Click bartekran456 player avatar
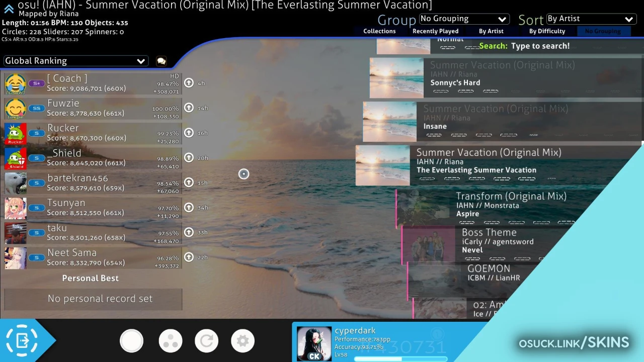Viewport: 644px width, 362px height. [16, 183]
